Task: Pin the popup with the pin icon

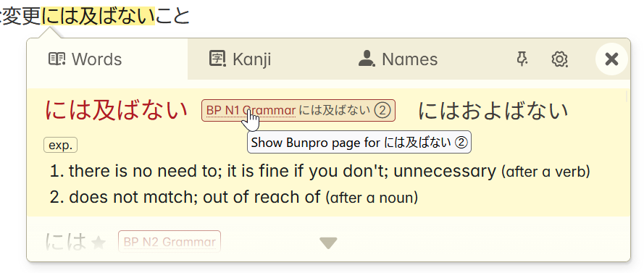Action: coord(522,59)
